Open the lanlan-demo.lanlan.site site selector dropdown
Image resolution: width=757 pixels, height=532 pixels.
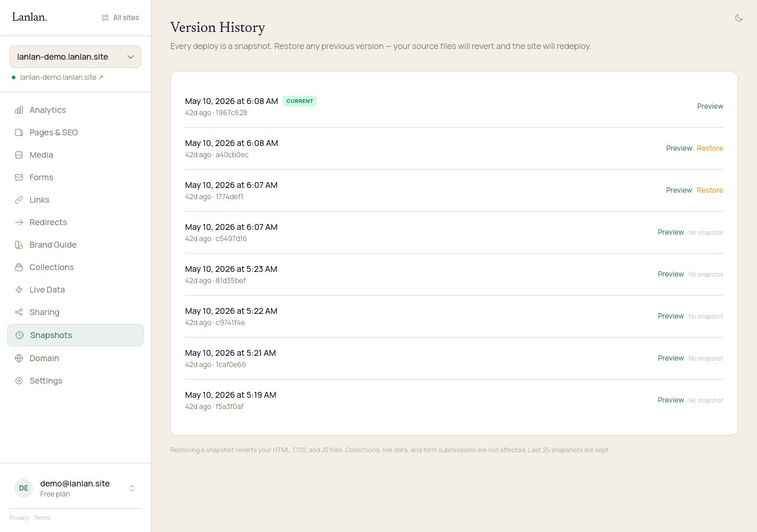[x=75, y=57]
